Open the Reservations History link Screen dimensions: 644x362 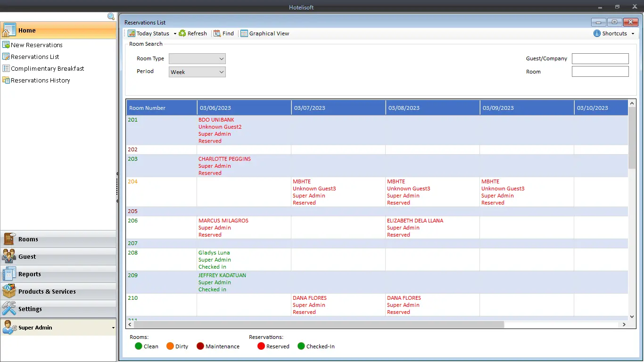41,80
